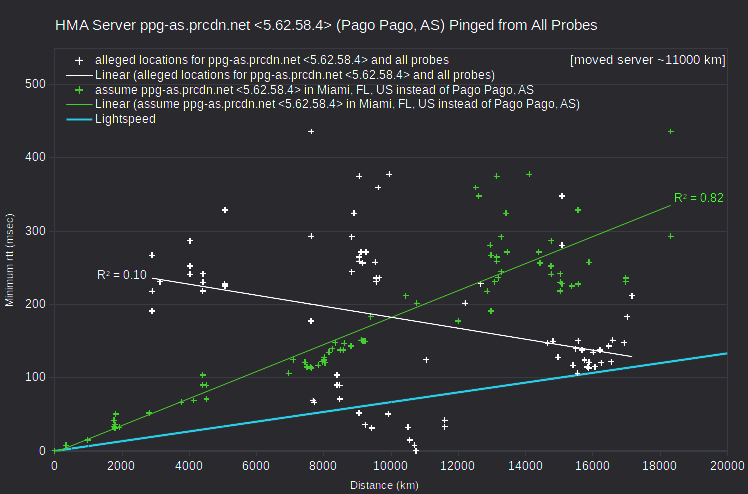This screenshot has height=494, width=748.
Task: Click the green data point at the origin
Action: (x=54, y=451)
